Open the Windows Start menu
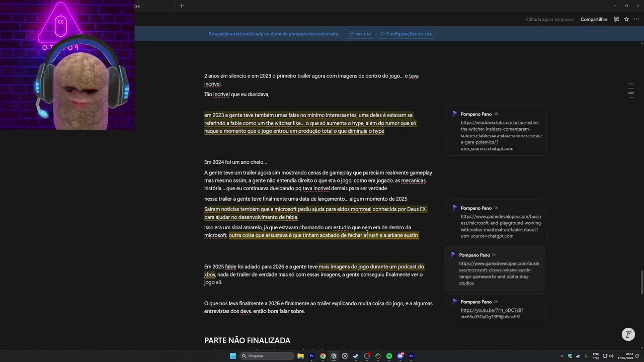The height and width of the screenshot is (362, 644). click(x=233, y=356)
